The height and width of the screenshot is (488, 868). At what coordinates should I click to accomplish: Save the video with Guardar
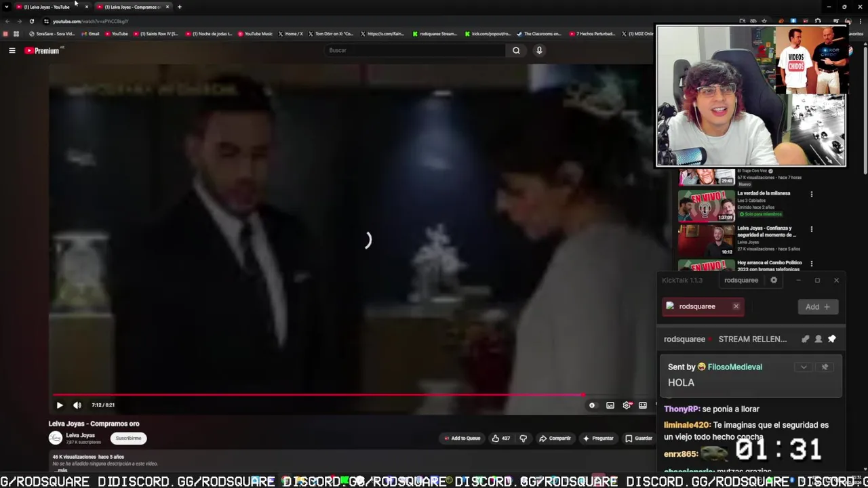click(639, 439)
